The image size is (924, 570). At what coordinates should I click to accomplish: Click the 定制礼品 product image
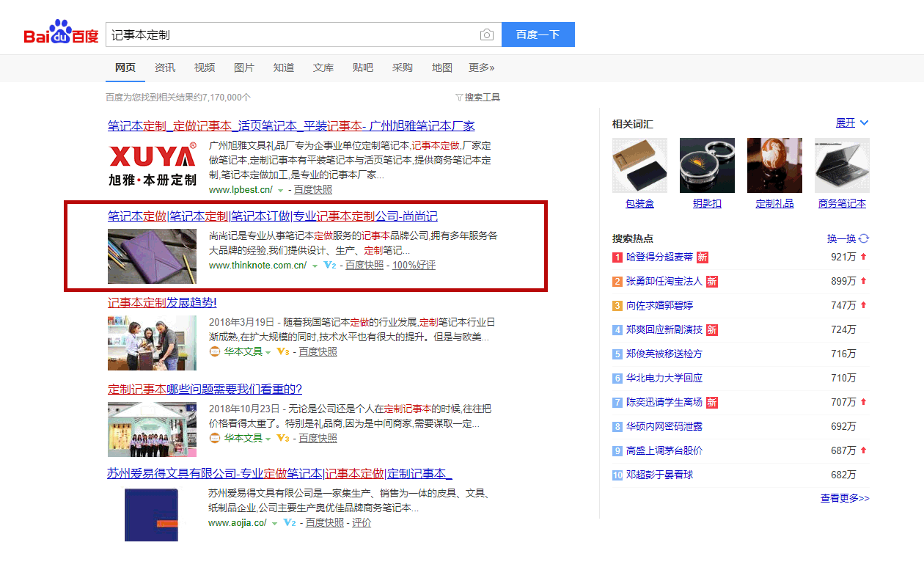(774, 166)
